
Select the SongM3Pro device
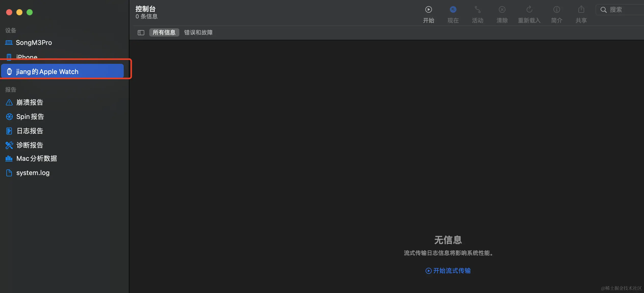coord(34,43)
